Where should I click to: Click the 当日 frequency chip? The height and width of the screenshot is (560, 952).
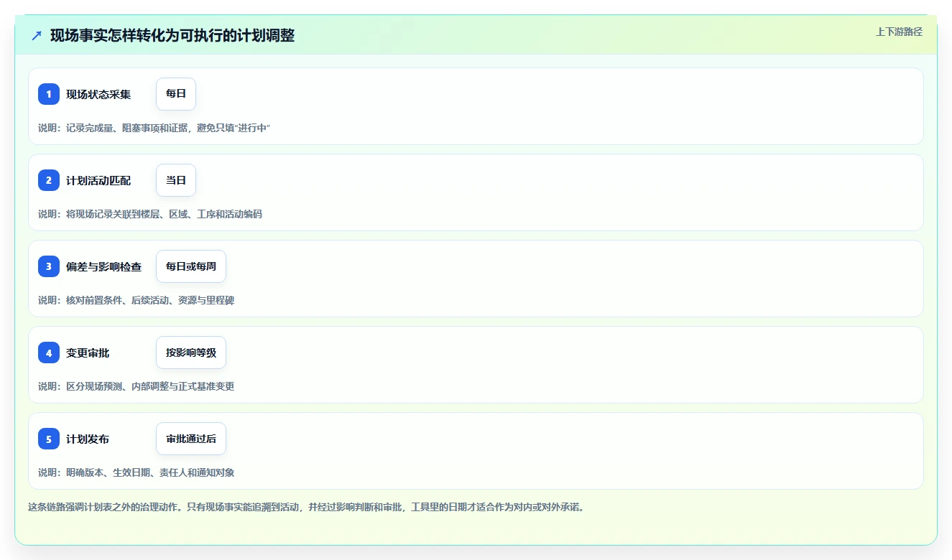click(176, 180)
